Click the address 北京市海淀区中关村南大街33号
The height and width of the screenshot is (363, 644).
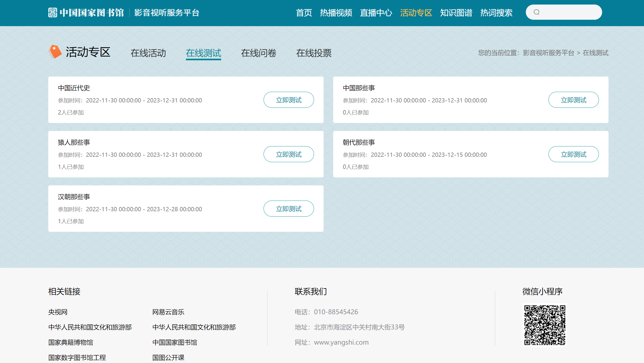pyautogui.click(x=359, y=327)
